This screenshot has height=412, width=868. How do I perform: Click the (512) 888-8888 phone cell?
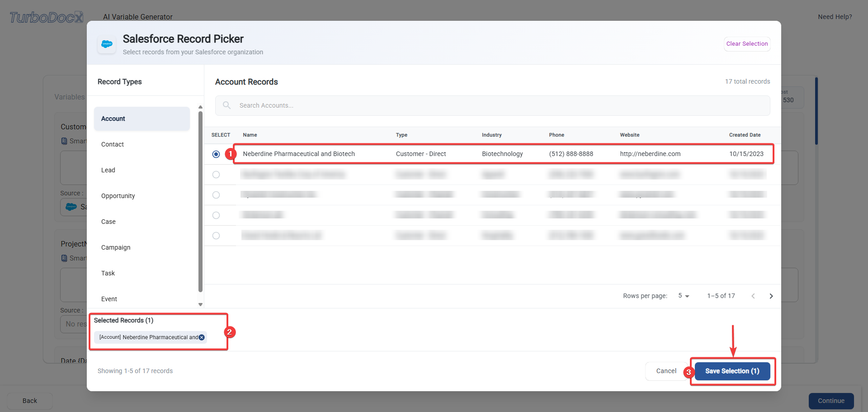[571, 154]
